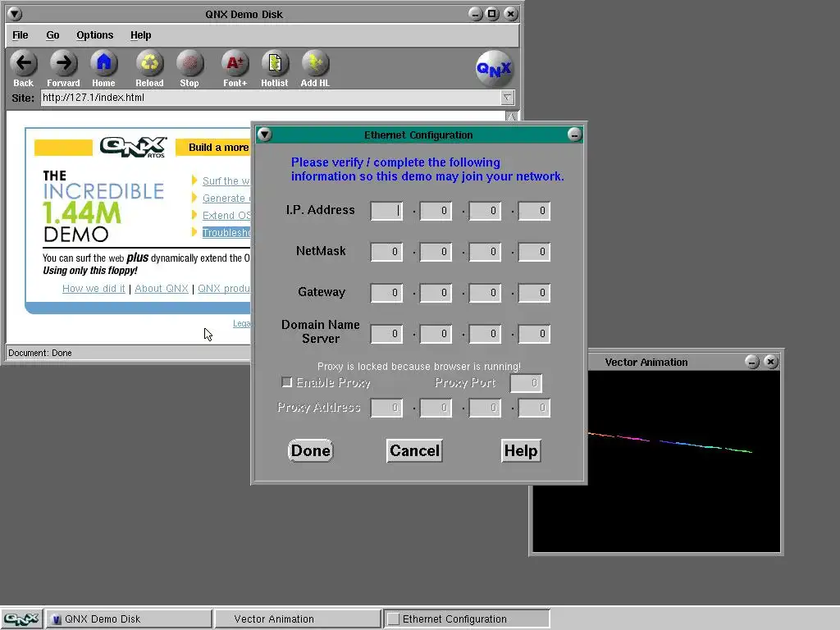The width and height of the screenshot is (840, 630).
Task: Increase text size with Font+ icon
Action: [x=235, y=64]
